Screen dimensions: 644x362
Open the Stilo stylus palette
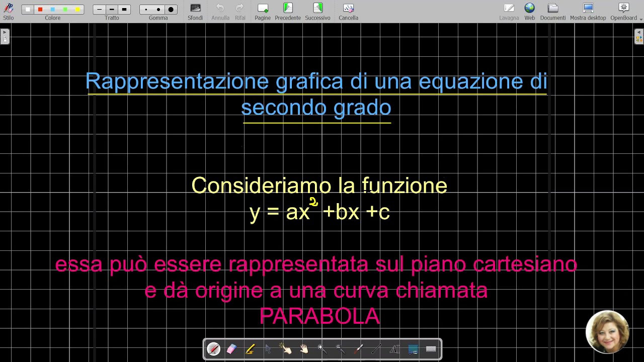coord(9,11)
